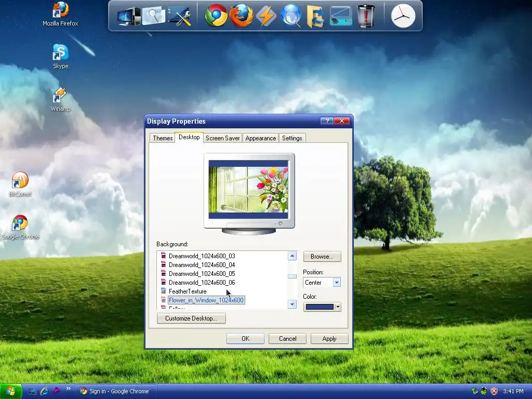Click background list scroll down arrow
The image size is (532, 399).
(x=292, y=304)
